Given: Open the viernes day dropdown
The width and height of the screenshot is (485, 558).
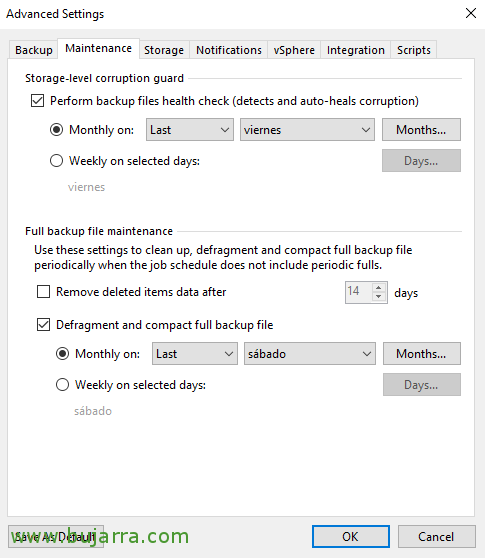Looking at the screenshot, I should click(x=307, y=130).
